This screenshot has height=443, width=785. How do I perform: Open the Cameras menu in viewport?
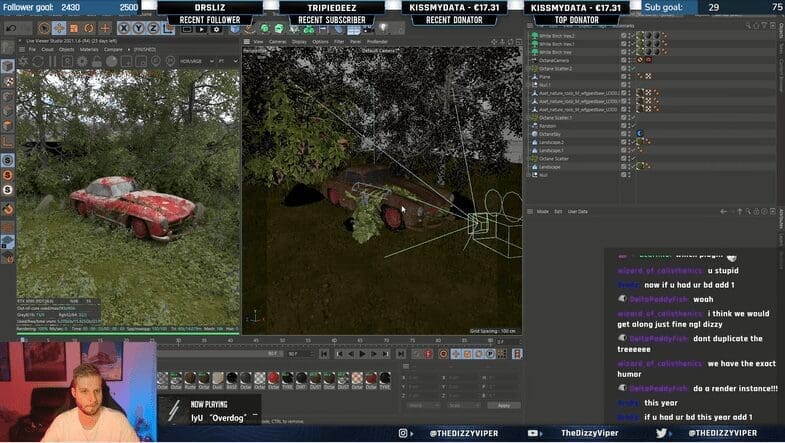pos(278,42)
